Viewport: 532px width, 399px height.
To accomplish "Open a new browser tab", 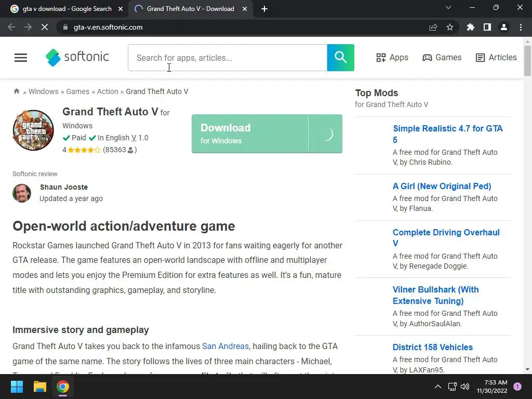I will (x=264, y=9).
